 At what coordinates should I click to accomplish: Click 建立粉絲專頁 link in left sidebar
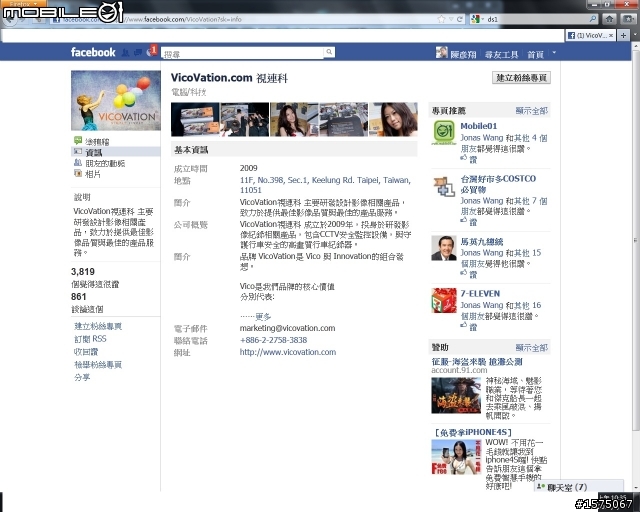98,326
